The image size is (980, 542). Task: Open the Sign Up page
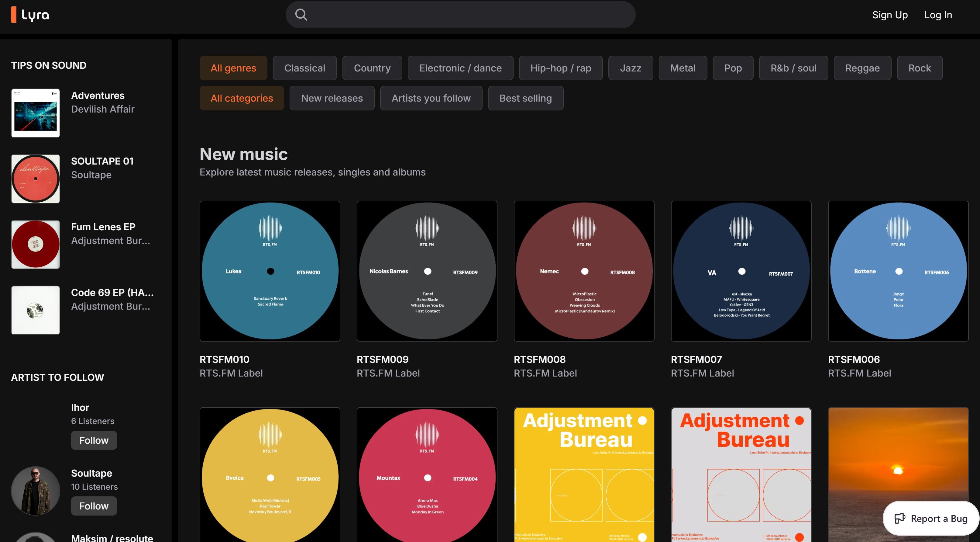click(x=890, y=15)
